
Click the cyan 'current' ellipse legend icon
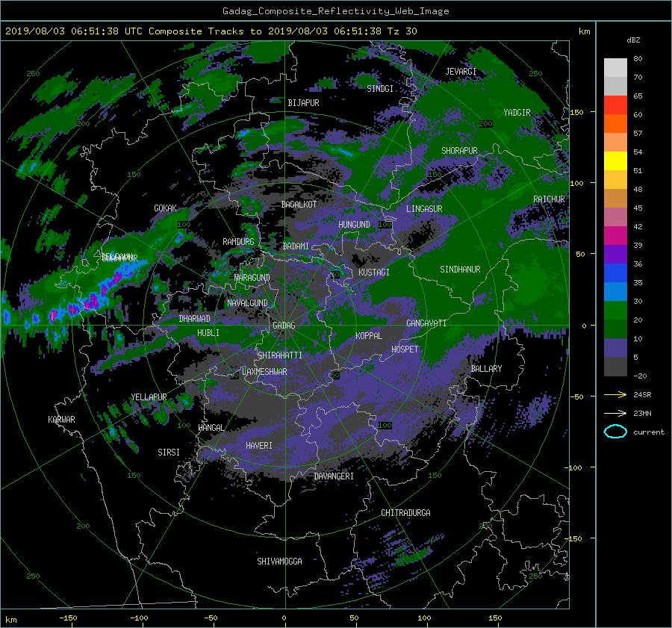click(x=615, y=432)
